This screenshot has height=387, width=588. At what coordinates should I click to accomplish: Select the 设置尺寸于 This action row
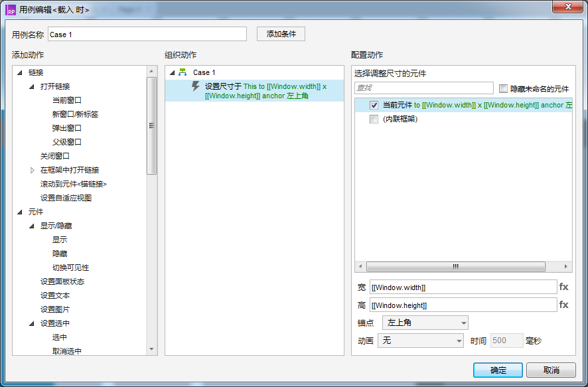pyautogui.click(x=255, y=91)
